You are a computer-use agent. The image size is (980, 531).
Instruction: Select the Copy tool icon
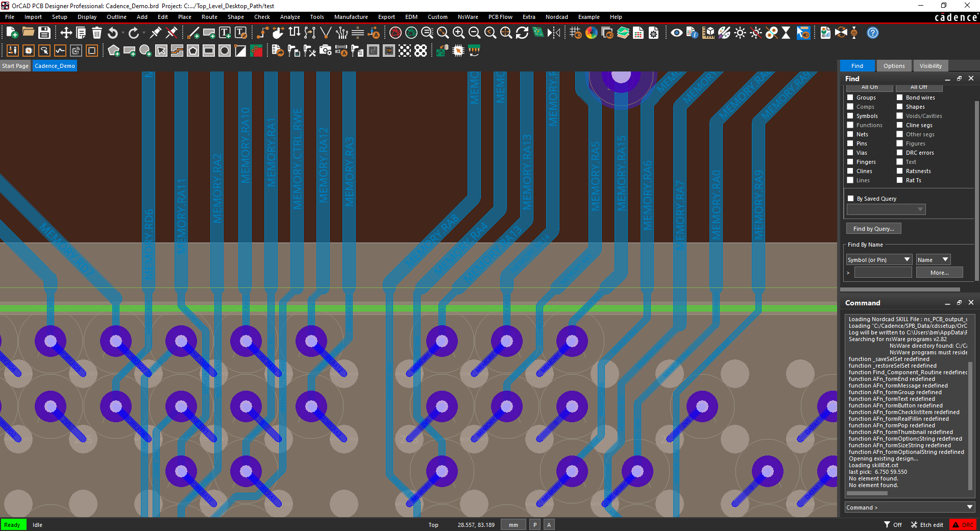pos(81,33)
